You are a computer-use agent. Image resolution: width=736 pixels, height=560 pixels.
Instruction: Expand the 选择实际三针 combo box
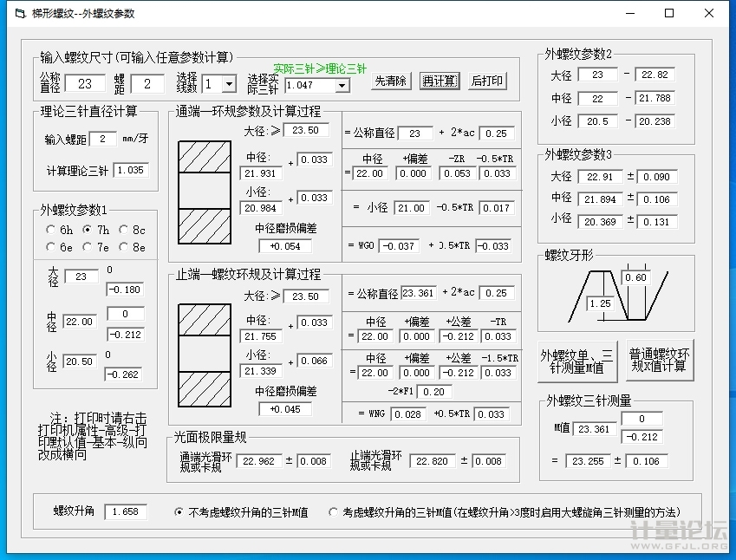click(x=342, y=85)
